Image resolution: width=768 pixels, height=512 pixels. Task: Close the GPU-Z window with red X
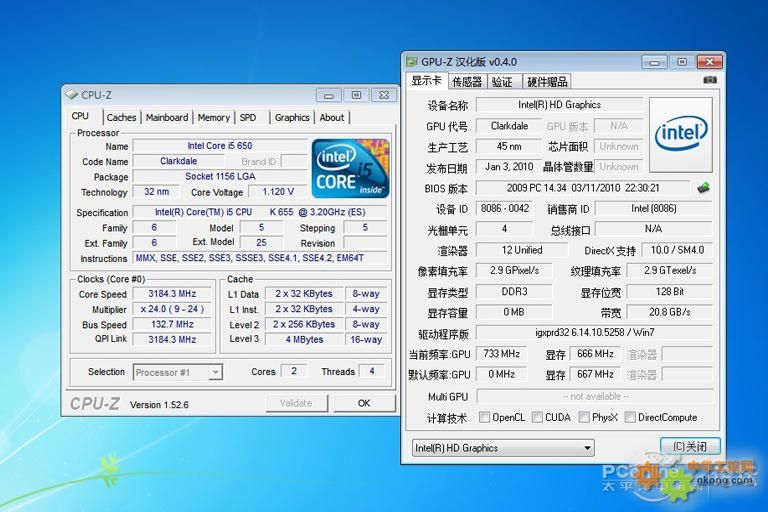pos(709,62)
